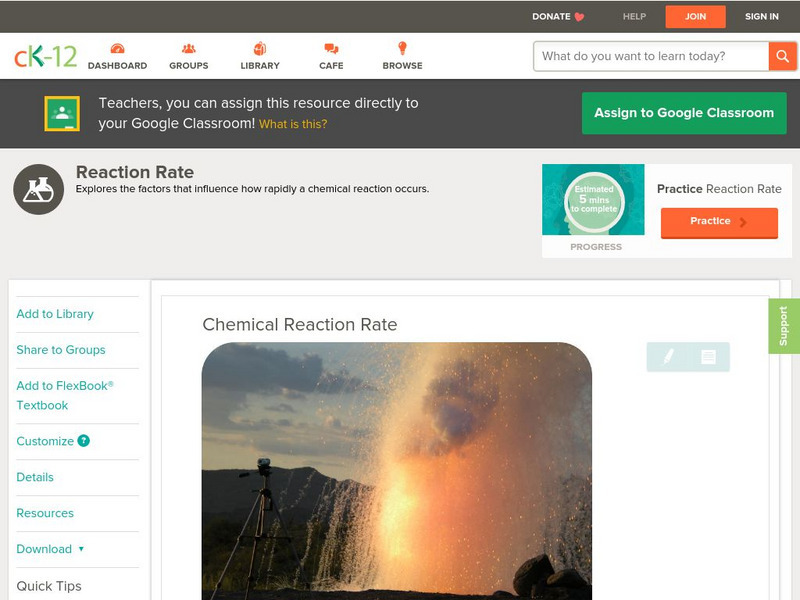Open the Library backpack icon

tap(260, 48)
